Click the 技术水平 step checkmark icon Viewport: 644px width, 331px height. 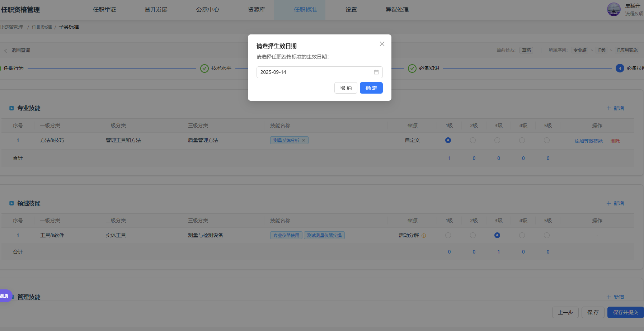(x=205, y=68)
